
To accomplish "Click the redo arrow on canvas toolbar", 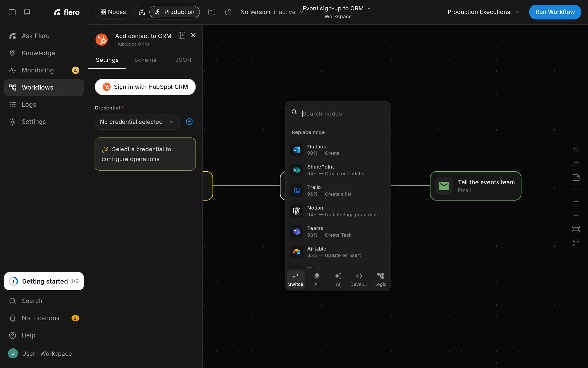I will tap(576, 164).
